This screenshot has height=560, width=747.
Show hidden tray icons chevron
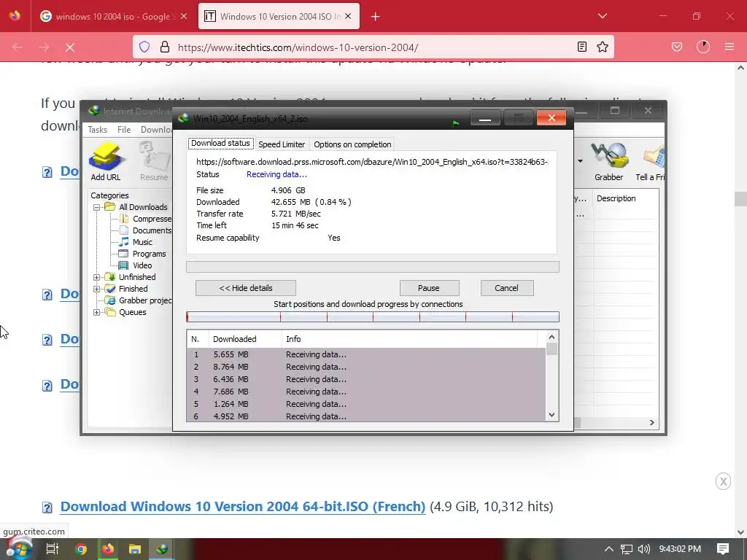point(609,549)
